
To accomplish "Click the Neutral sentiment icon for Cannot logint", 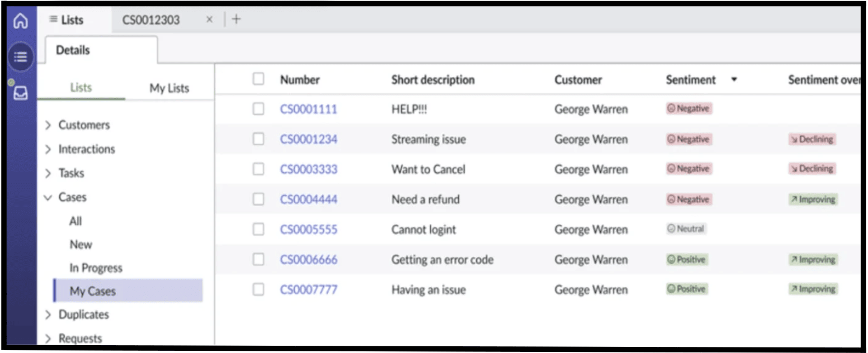I will click(x=686, y=229).
